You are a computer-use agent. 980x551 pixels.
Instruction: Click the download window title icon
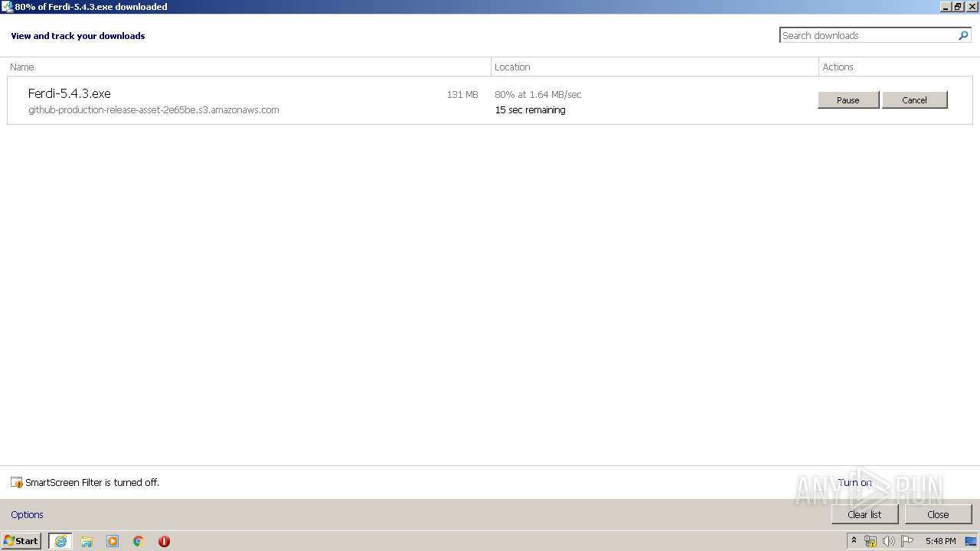(8, 6)
